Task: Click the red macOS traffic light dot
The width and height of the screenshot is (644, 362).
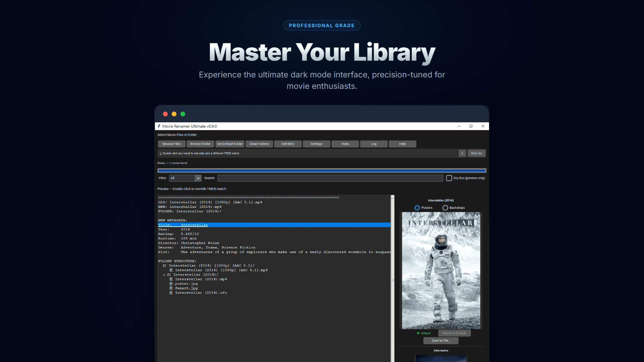Action: (165, 114)
